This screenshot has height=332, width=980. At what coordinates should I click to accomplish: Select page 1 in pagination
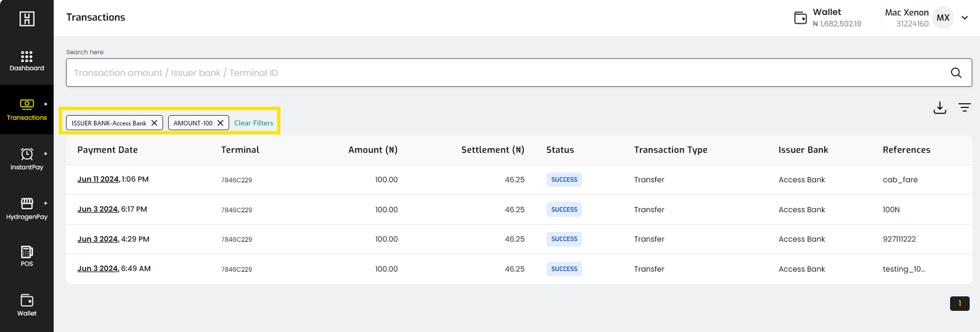tap(960, 303)
